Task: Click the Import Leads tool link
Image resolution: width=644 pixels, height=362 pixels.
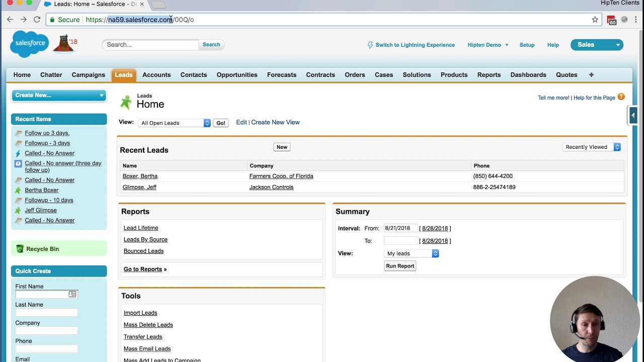Action: [x=140, y=313]
